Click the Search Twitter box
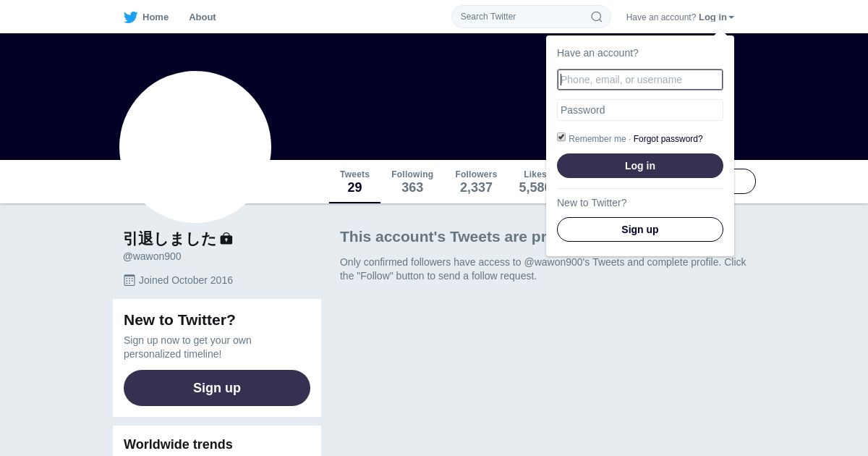The width and height of the screenshot is (868, 456). point(521,17)
